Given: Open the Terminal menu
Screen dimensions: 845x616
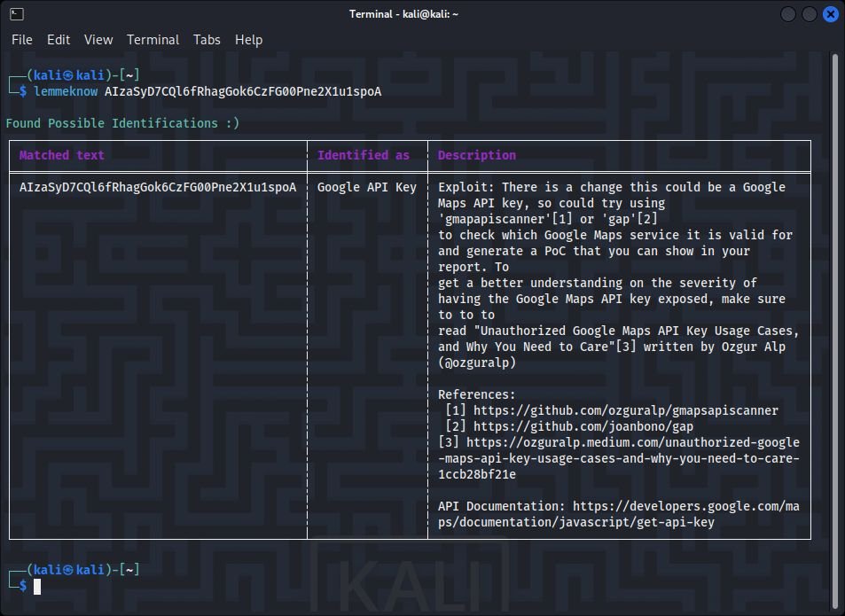Looking at the screenshot, I should [x=153, y=40].
